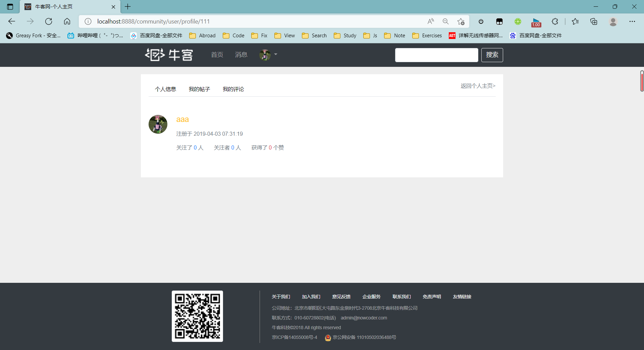Click the search input field in header
This screenshot has height=350, width=644.
click(436, 55)
